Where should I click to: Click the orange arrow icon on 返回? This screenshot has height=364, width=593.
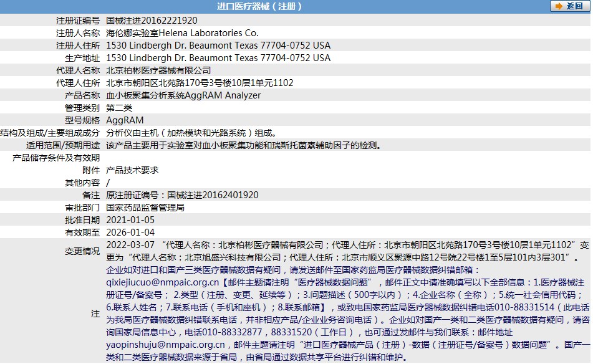pyautogui.click(x=559, y=6)
